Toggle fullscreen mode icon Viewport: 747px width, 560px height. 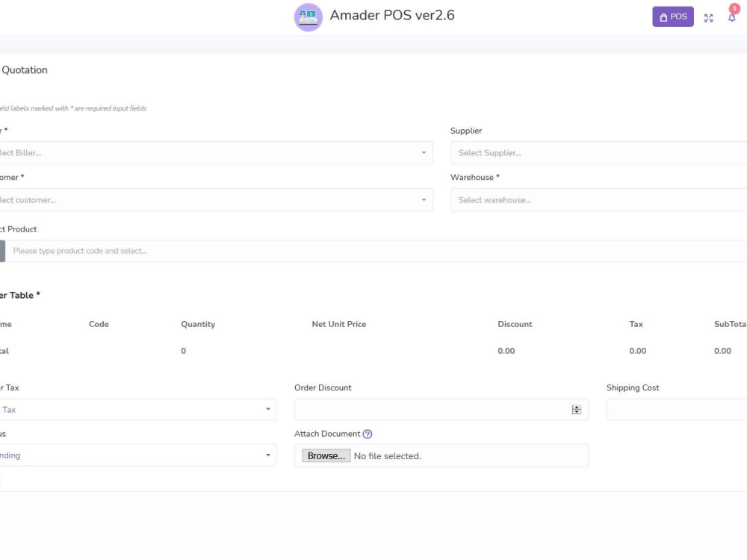(708, 18)
